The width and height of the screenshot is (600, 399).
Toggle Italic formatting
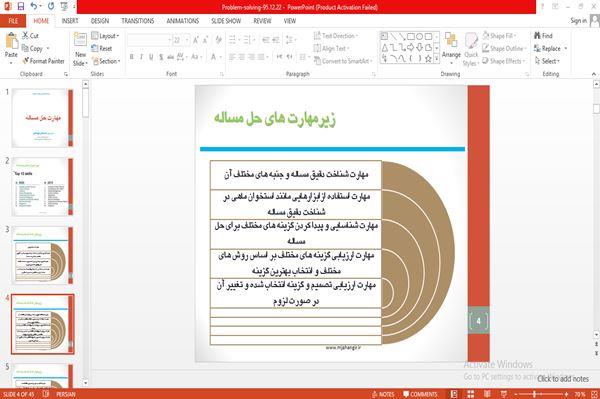(141, 57)
